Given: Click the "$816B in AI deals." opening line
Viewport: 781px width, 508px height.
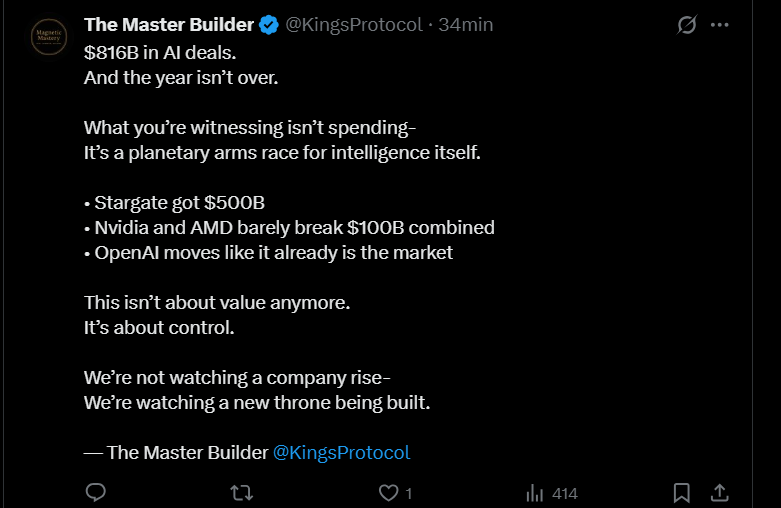Looking at the screenshot, I should pyautogui.click(x=167, y=52).
